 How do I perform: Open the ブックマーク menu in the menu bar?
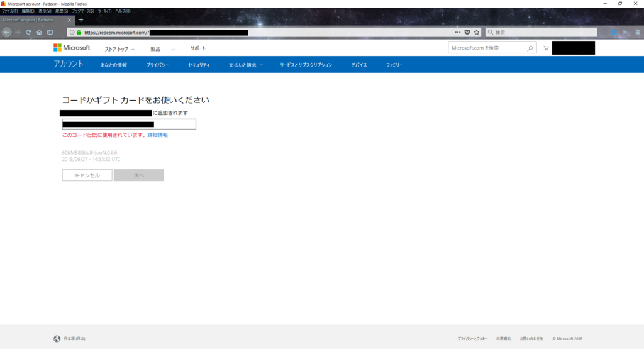click(82, 11)
